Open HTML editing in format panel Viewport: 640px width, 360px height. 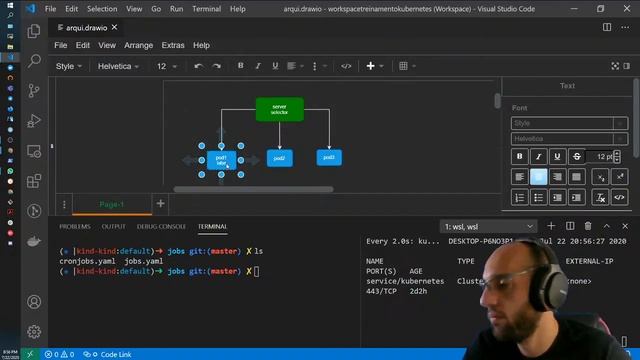tap(620, 198)
